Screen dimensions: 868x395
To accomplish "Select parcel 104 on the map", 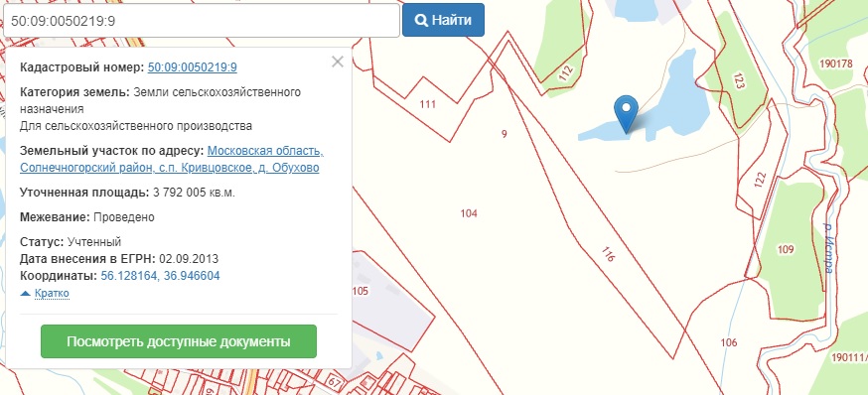I will tap(469, 213).
